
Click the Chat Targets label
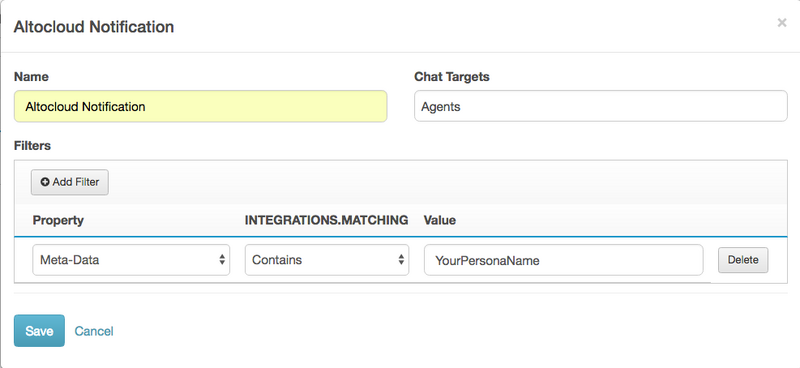452,77
